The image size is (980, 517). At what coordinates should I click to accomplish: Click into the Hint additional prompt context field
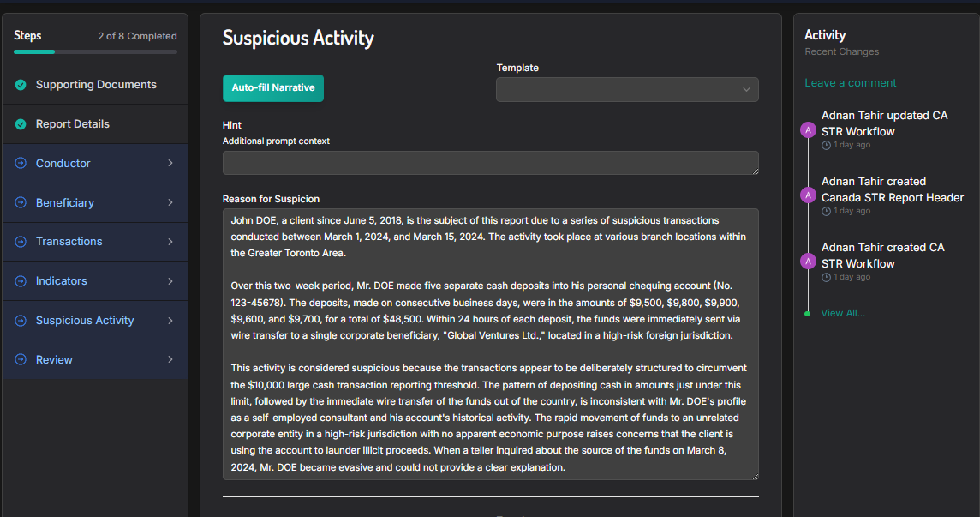pyautogui.click(x=490, y=163)
